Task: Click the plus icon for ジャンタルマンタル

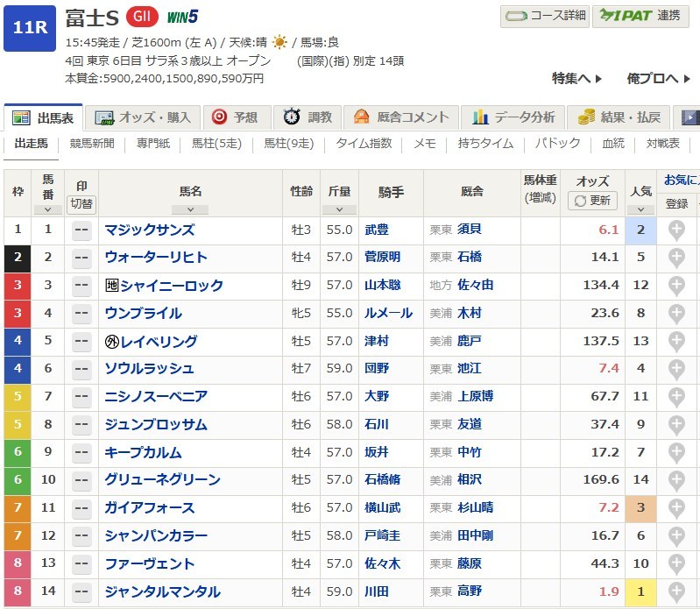Action: [676, 591]
